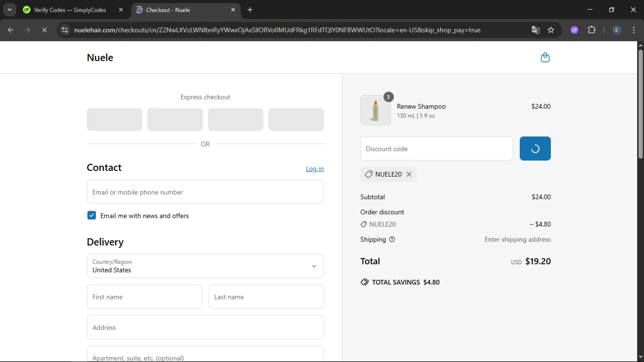Click the third express checkout button
This screenshot has width=644, height=362.
[236, 119]
